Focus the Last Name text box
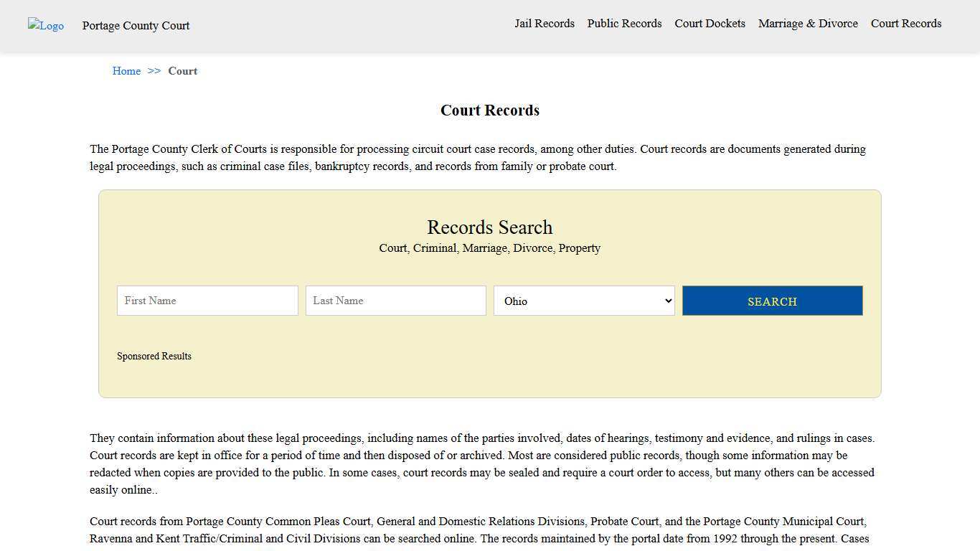This screenshot has height=551, width=980. coord(395,301)
